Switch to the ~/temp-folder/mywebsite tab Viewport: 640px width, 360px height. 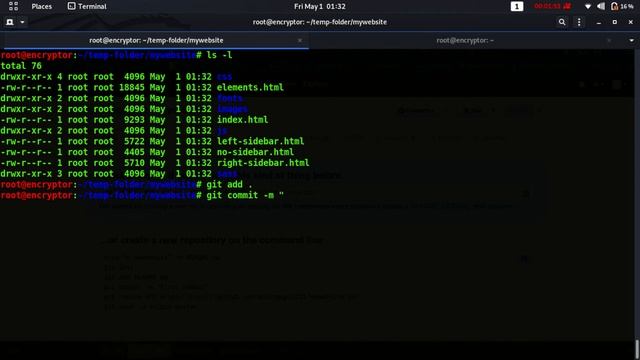click(x=156, y=40)
